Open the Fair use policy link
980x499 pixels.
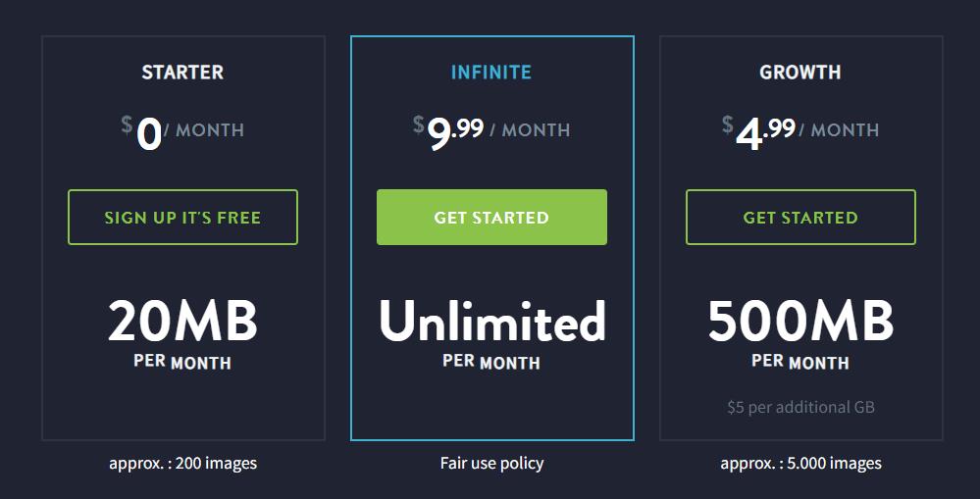point(491,463)
